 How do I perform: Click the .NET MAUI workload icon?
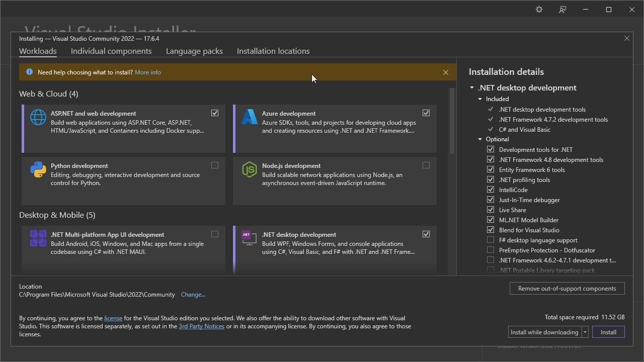click(x=38, y=238)
